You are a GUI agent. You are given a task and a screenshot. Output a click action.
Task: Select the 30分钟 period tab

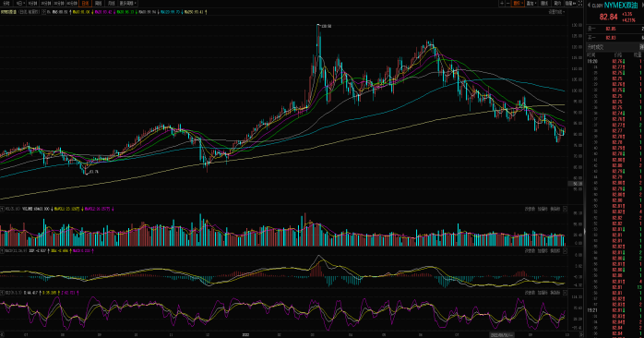coord(59,4)
